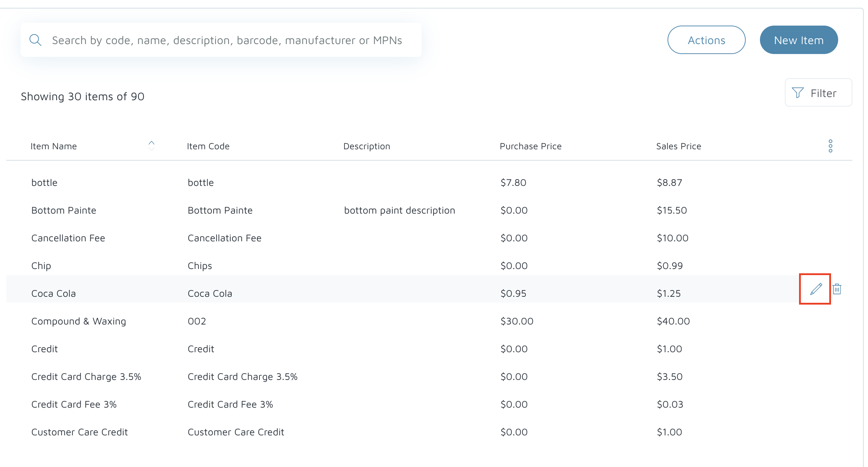Open the Chip item row

click(x=41, y=266)
